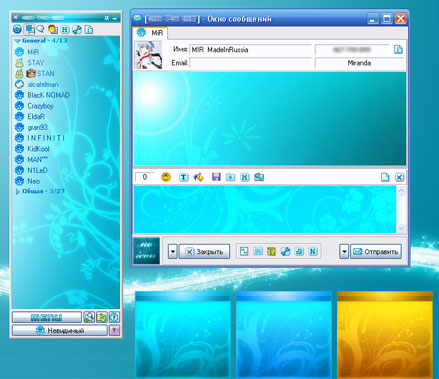439x379 pixels.
Task: Click the blue question mark help icon
Action: [x=114, y=317]
